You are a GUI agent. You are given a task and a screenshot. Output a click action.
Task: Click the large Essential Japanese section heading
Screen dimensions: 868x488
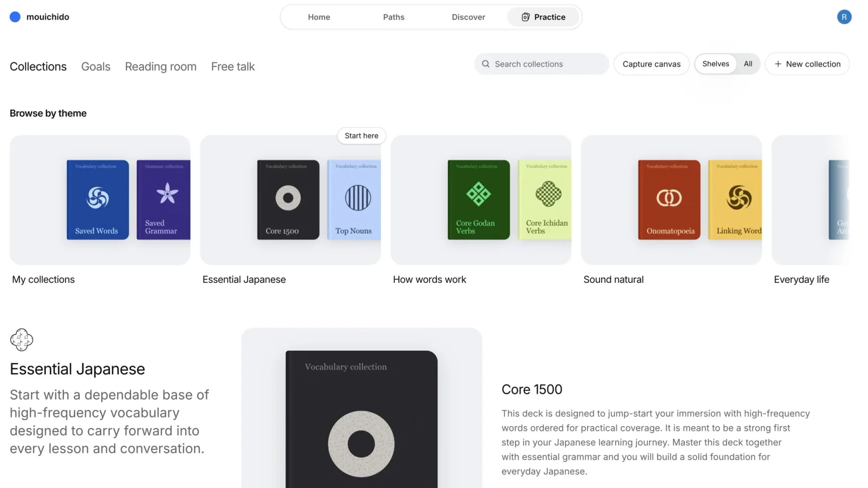(x=78, y=369)
